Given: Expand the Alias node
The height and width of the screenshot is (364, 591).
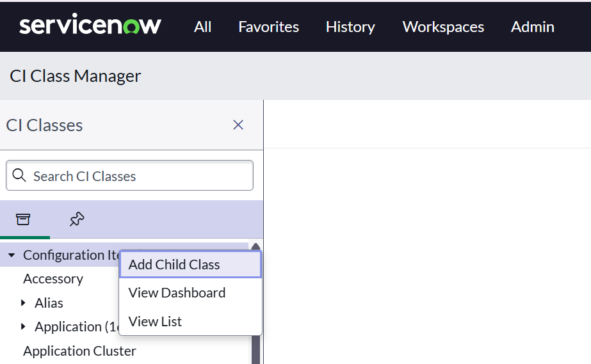Looking at the screenshot, I should point(23,303).
